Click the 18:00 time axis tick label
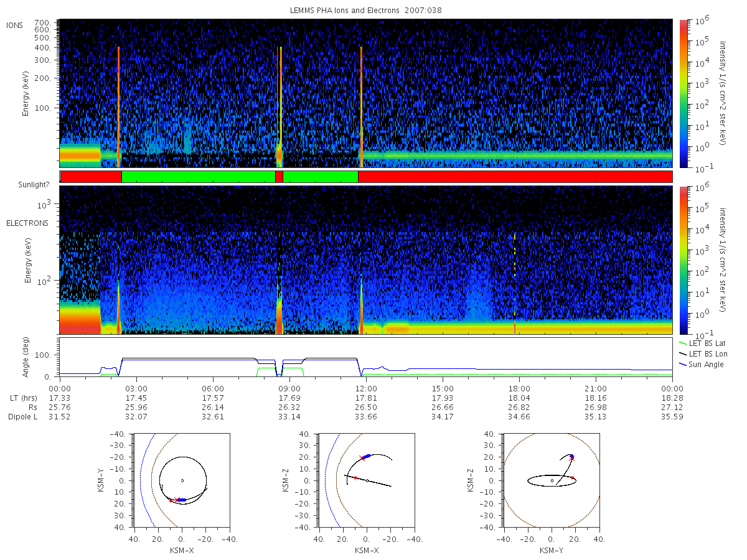This screenshot has height=560, width=747. coord(519,387)
